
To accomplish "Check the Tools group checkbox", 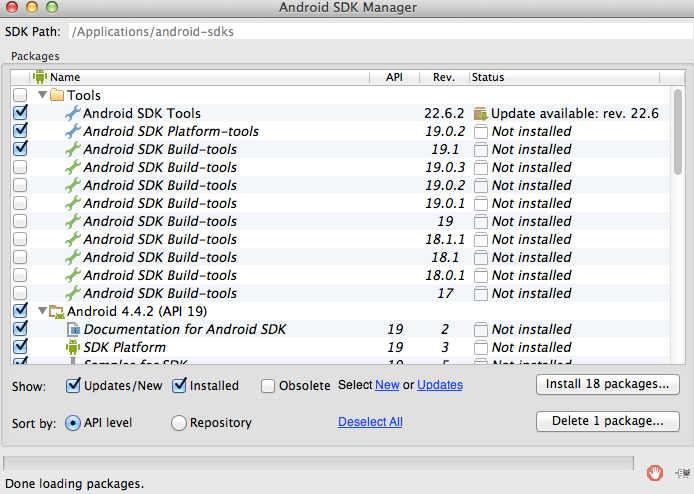I will click(20, 95).
